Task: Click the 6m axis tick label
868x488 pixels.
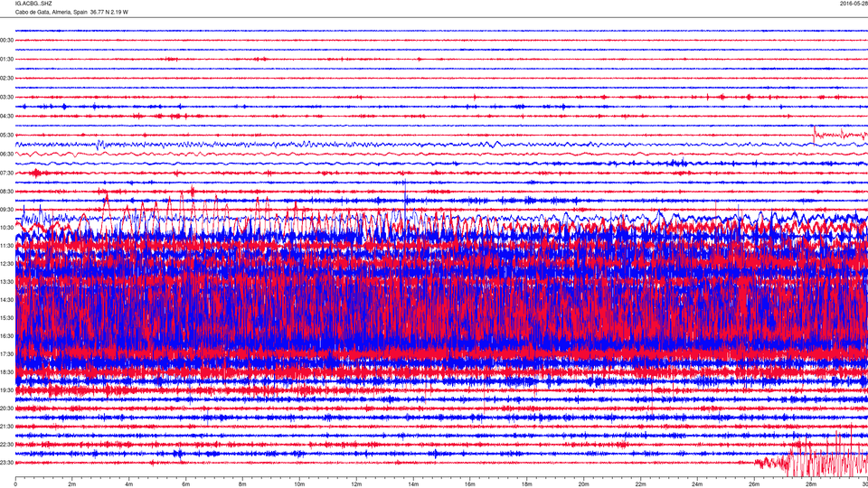Action: (186, 484)
